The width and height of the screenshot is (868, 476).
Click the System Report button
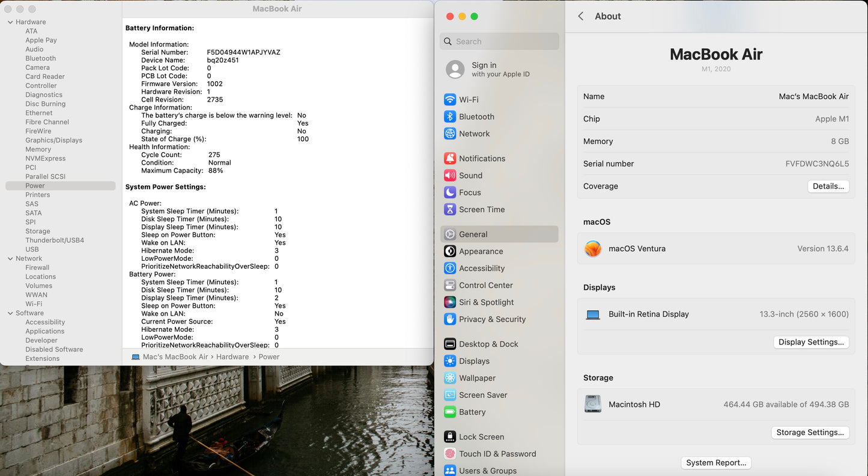(716, 463)
